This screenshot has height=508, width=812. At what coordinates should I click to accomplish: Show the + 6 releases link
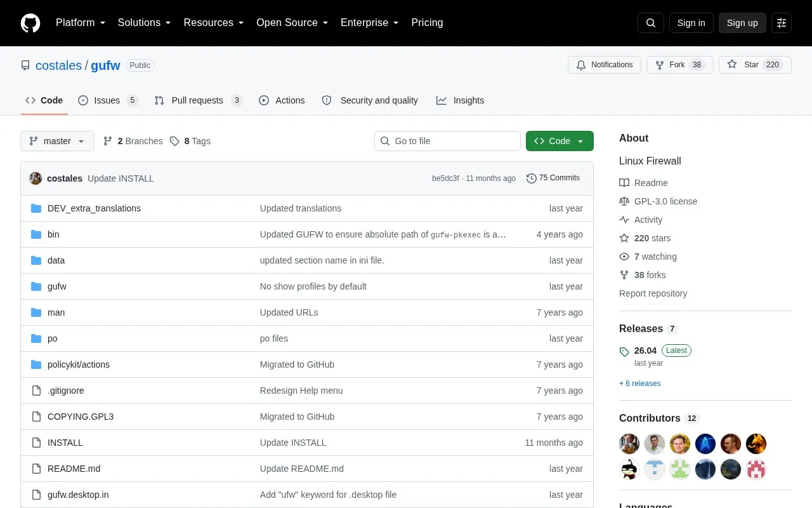pos(639,384)
